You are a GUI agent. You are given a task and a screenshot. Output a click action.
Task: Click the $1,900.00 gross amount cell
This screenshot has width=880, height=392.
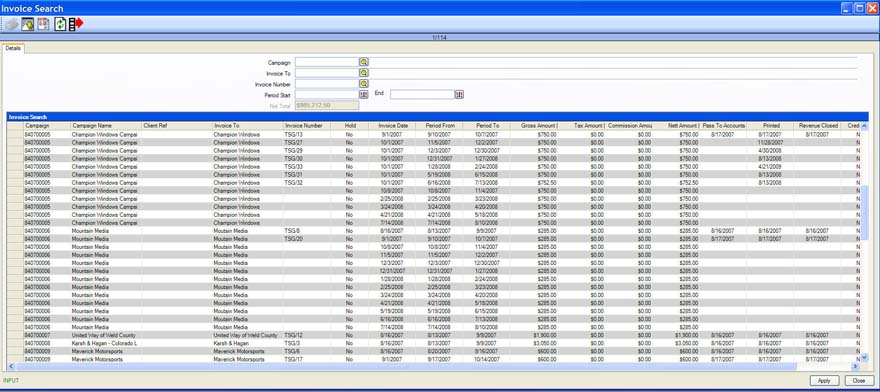pyautogui.click(x=534, y=335)
